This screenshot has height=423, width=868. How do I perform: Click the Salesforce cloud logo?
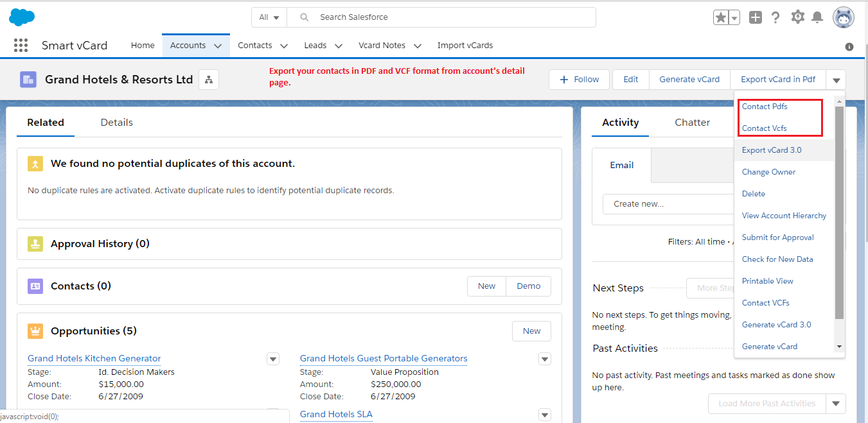pos(22,17)
